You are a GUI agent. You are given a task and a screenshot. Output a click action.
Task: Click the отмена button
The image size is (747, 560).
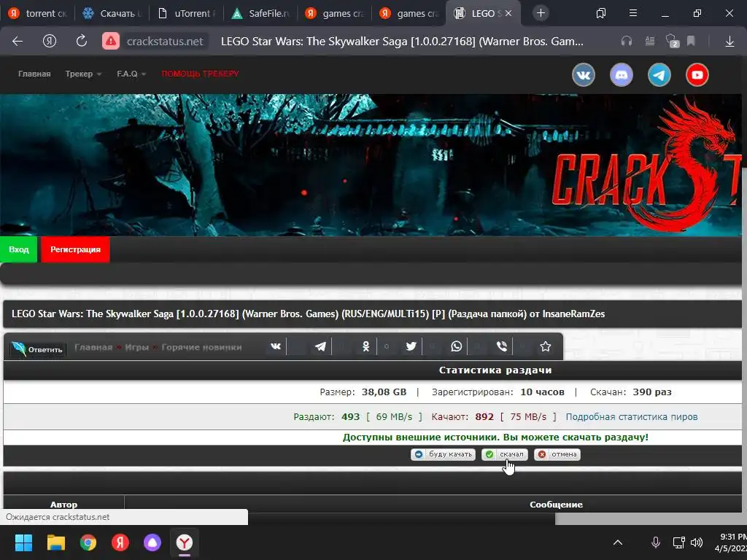coord(557,454)
